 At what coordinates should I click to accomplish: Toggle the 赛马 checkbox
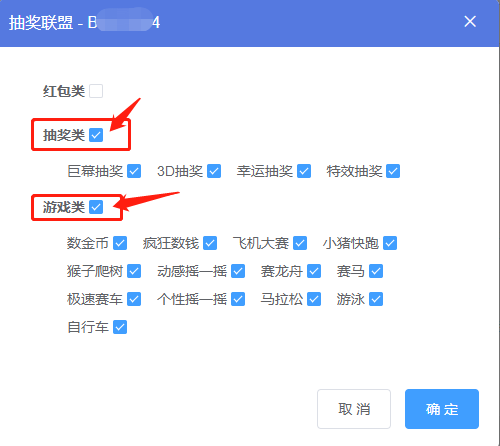coord(376,271)
